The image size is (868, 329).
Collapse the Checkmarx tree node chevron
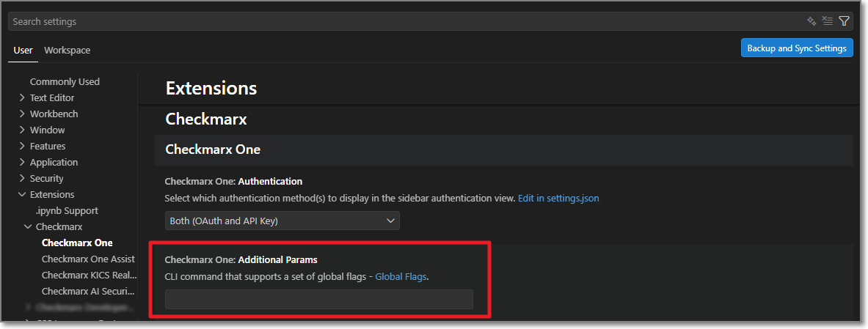click(28, 226)
